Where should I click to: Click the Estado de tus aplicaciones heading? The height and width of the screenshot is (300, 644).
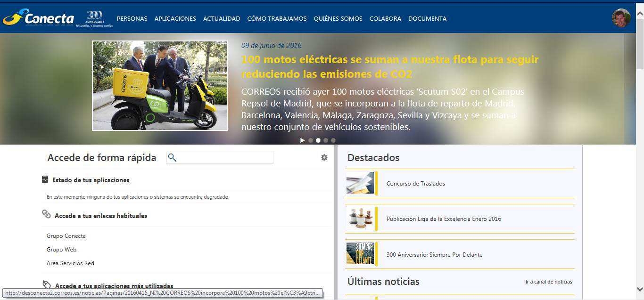(91, 180)
